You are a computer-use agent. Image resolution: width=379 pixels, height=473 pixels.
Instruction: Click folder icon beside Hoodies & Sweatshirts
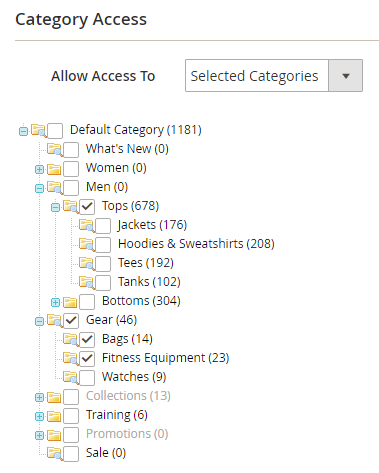point(86,244)
